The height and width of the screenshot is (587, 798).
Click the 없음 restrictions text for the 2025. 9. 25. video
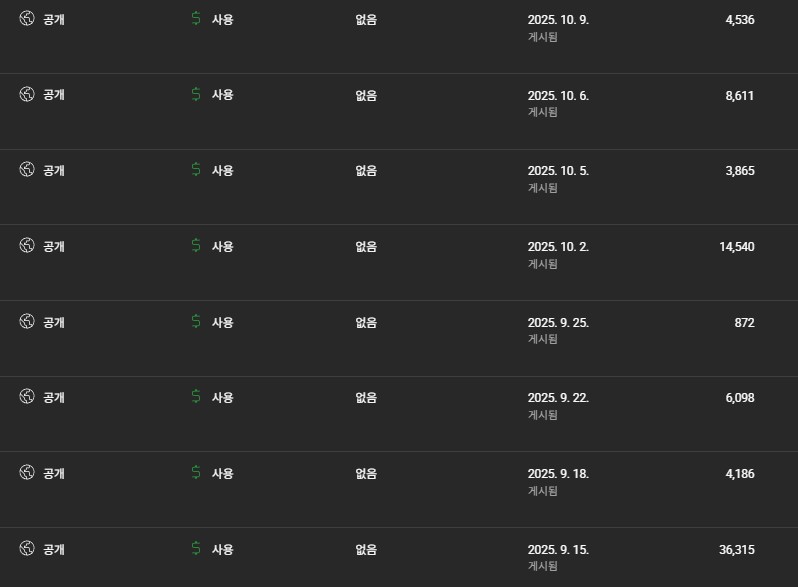point(366,322)
